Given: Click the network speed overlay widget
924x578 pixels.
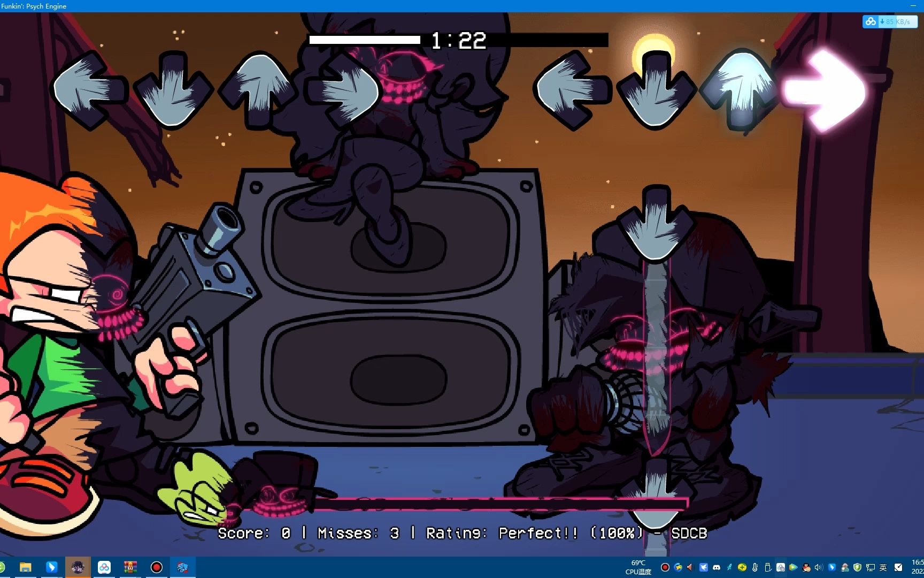Looking at the screenshot, I should click(x=889, y=21).
